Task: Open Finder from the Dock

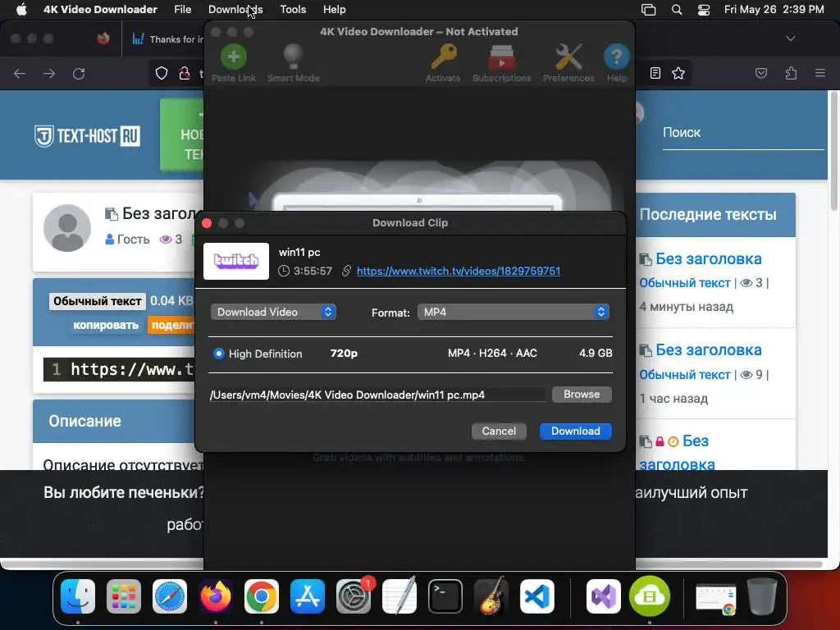Action: coord(78,596)
